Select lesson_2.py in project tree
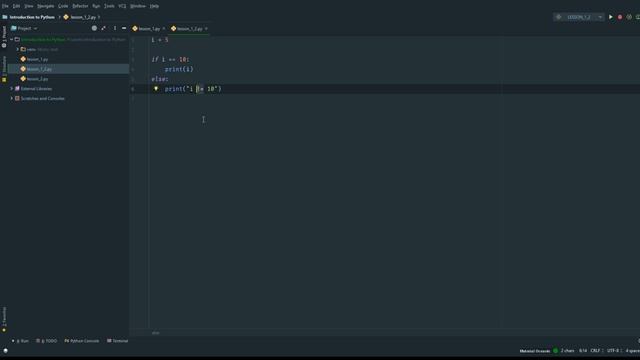640x360 pixels. 37,79
